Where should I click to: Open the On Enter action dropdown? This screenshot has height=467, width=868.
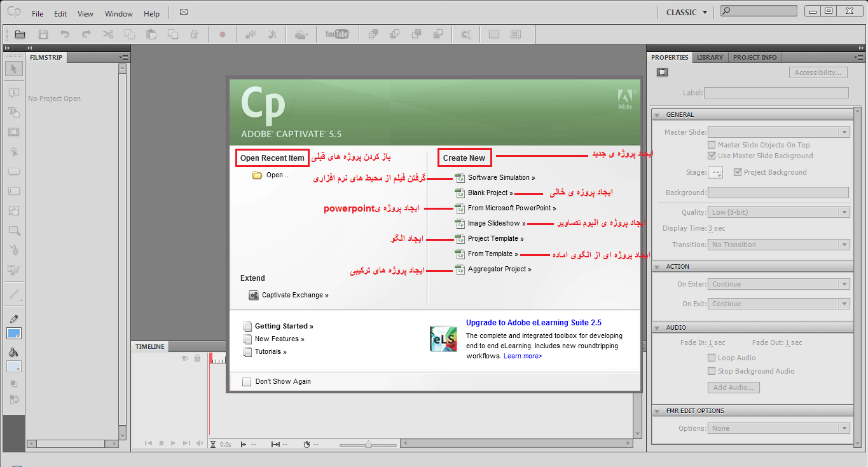pos(779,284)
